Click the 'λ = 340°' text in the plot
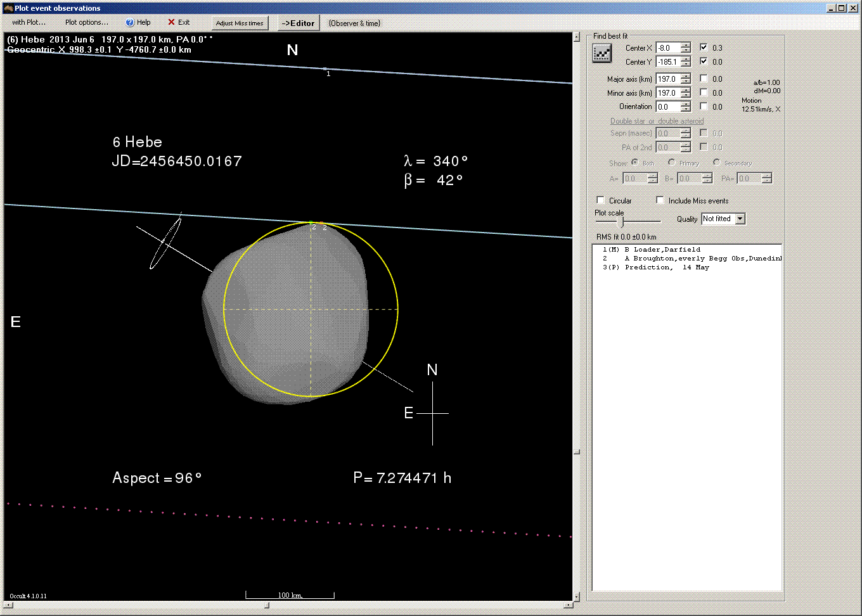This screenshot has height=616, width=862. (x=435, y=161)
